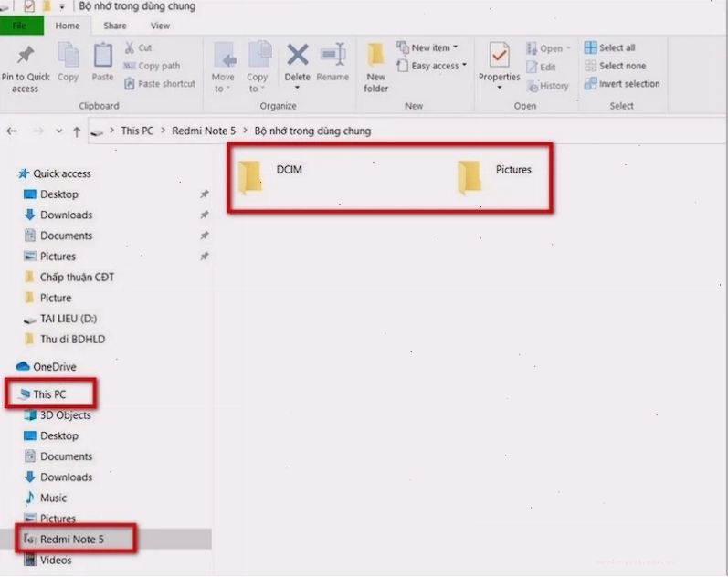The width and height of the screenshot is (728, 577).
Task: Select Pictures under Quick access
Action: click(49, 257)
